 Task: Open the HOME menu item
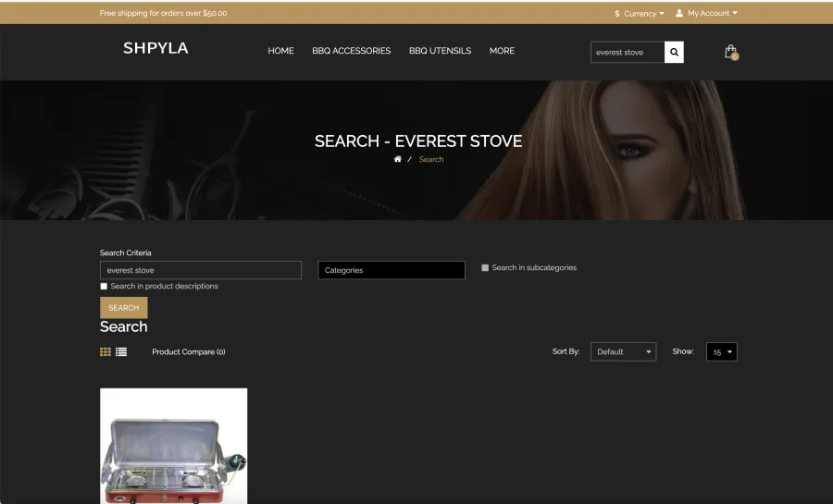click(x=280, y=51)
